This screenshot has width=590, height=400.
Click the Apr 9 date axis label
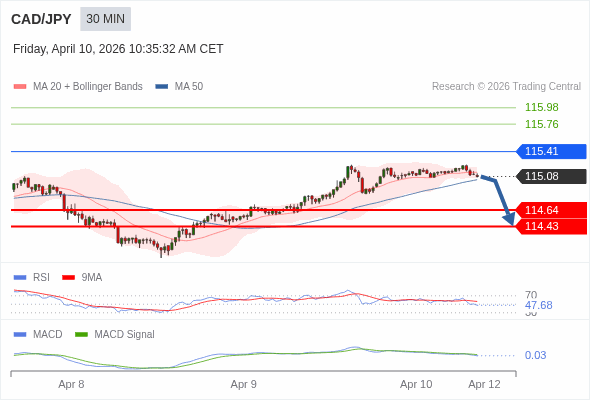point(243,385)
